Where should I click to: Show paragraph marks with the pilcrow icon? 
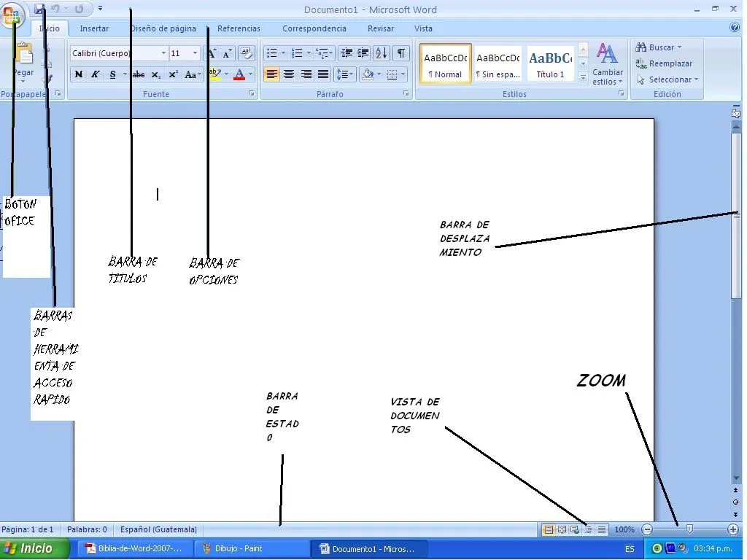(x=401, y=54)
